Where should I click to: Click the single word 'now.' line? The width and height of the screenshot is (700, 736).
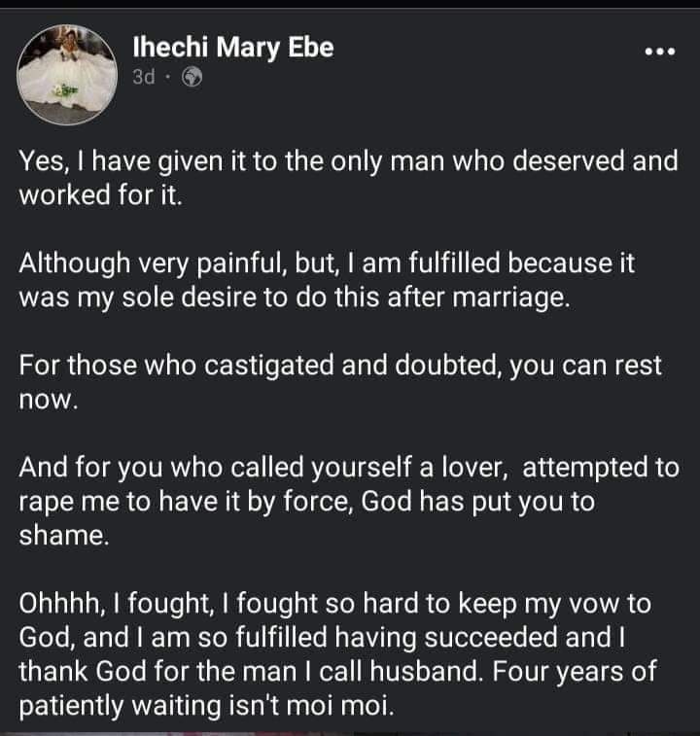[x=48, y=400]
